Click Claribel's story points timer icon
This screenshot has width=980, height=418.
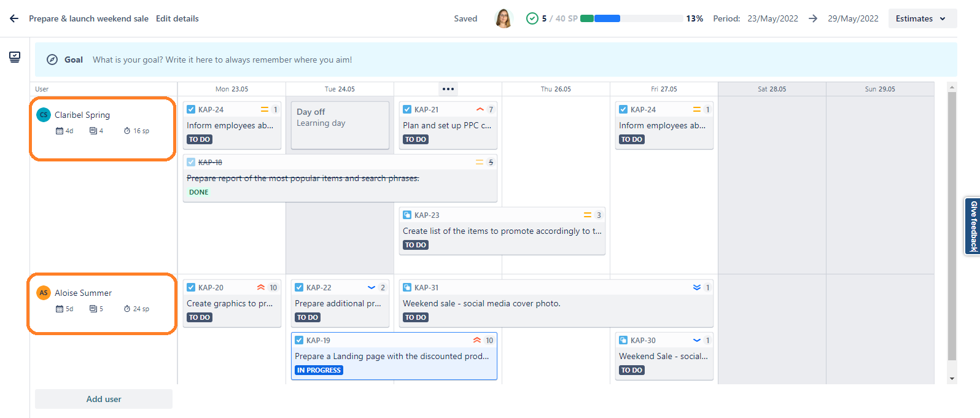[x=127, y=131]
